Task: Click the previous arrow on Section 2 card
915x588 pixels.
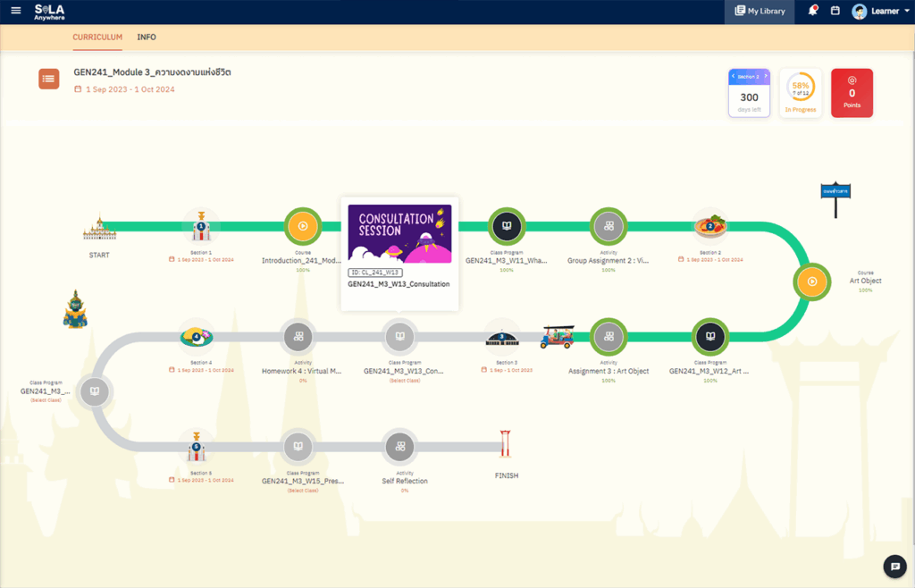Action: [x=734, y=76]
